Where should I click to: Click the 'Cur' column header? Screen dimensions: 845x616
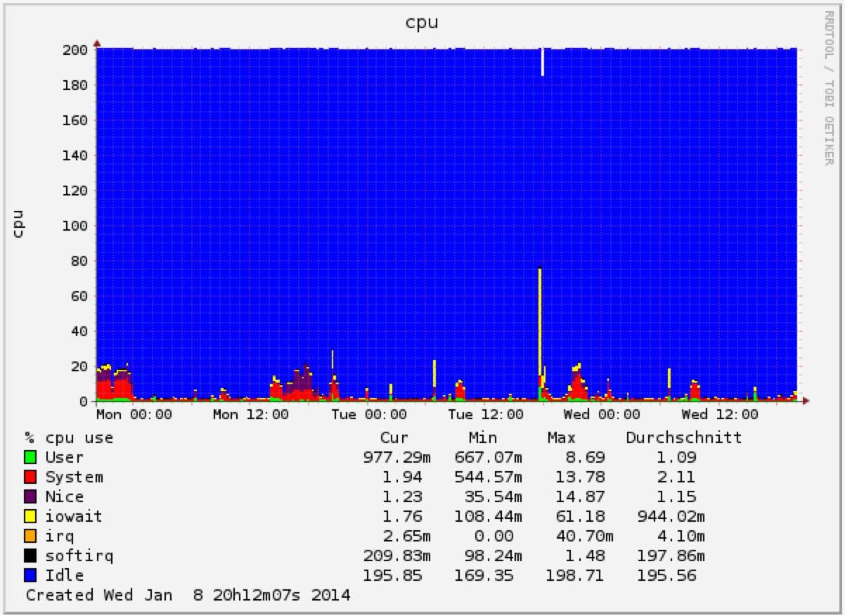pyautogui.click(x=394, y=437)
